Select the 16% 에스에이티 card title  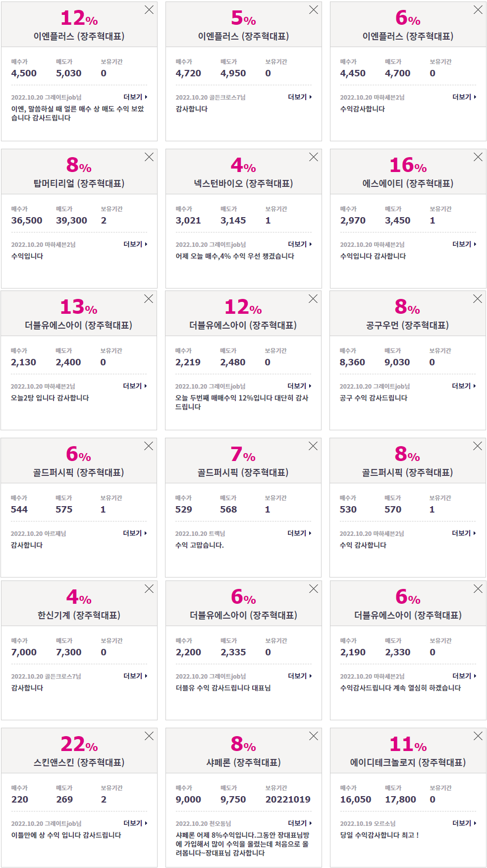pos(408,183)
